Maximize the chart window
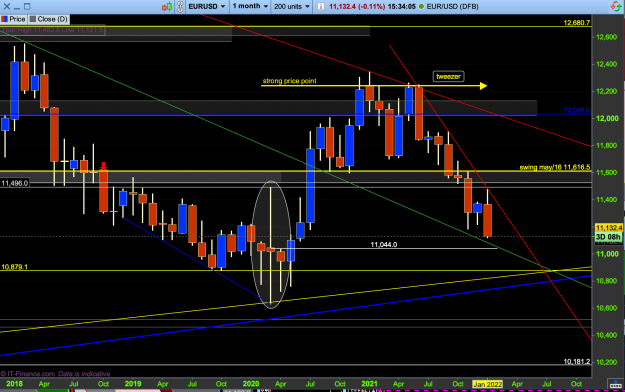Image resolution: width=625 pixels, height=392 pixels. pyautogui.click(x=27, y=6)
